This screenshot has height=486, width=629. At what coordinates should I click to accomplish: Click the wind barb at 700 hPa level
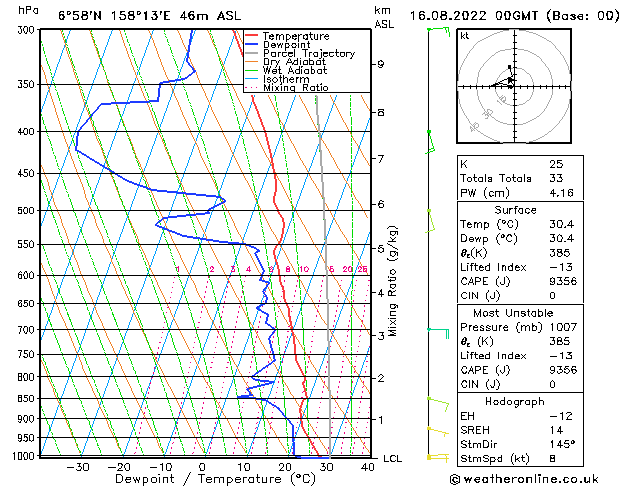click(438, 333)
